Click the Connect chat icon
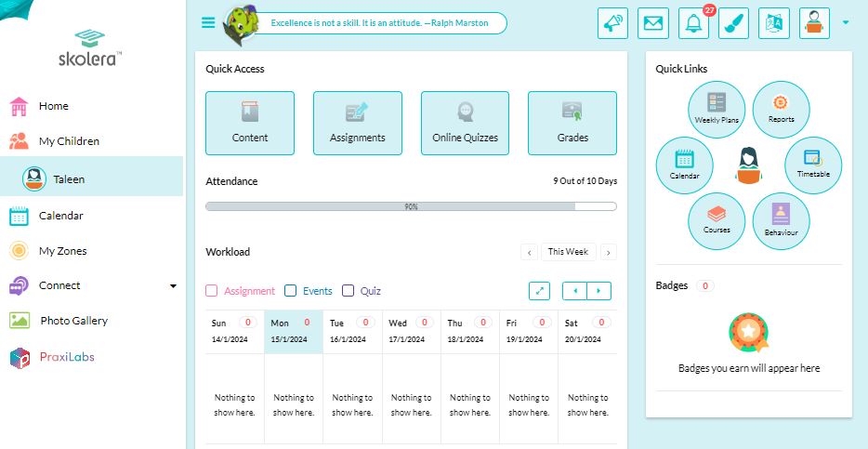The image size is (868, 449). coord(19,286)
